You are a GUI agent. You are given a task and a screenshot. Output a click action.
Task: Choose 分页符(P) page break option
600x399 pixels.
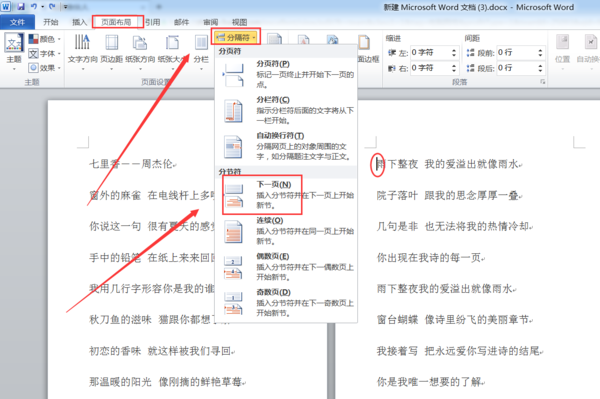tap(286, 74)
